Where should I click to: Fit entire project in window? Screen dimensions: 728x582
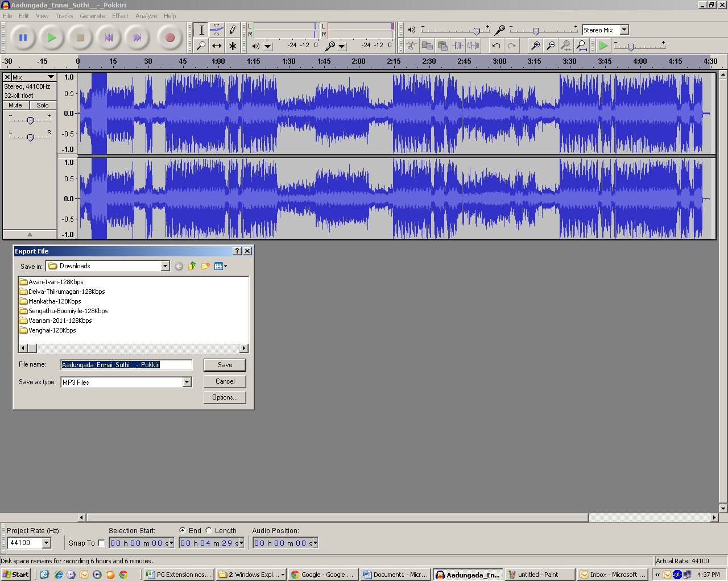tap(581, 45)
